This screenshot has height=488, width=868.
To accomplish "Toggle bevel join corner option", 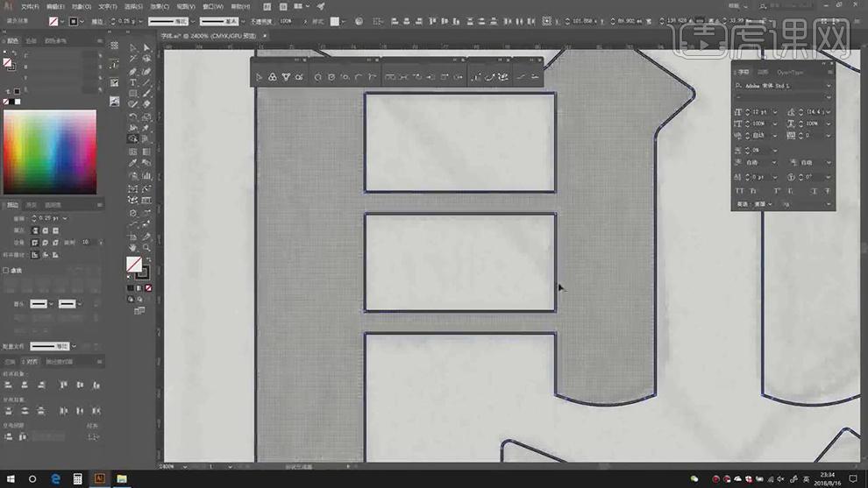I will tap(55, 243).
